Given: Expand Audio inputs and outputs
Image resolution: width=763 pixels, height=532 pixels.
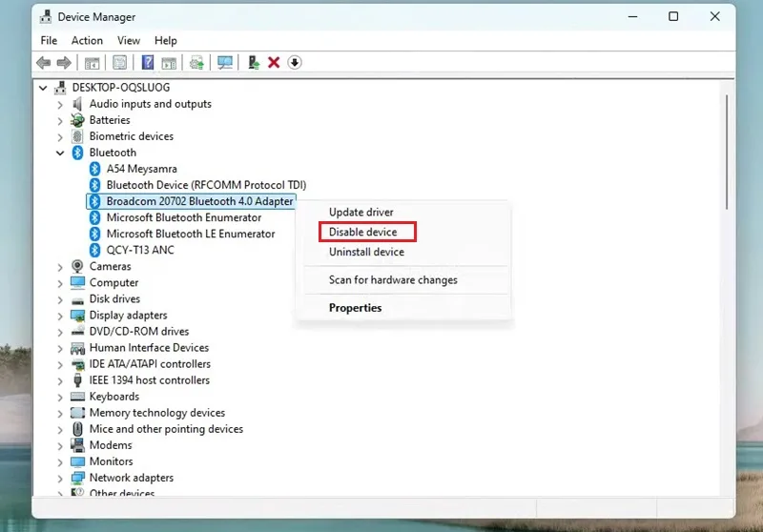Looking at the screenshot, I should tap(60, 105).
